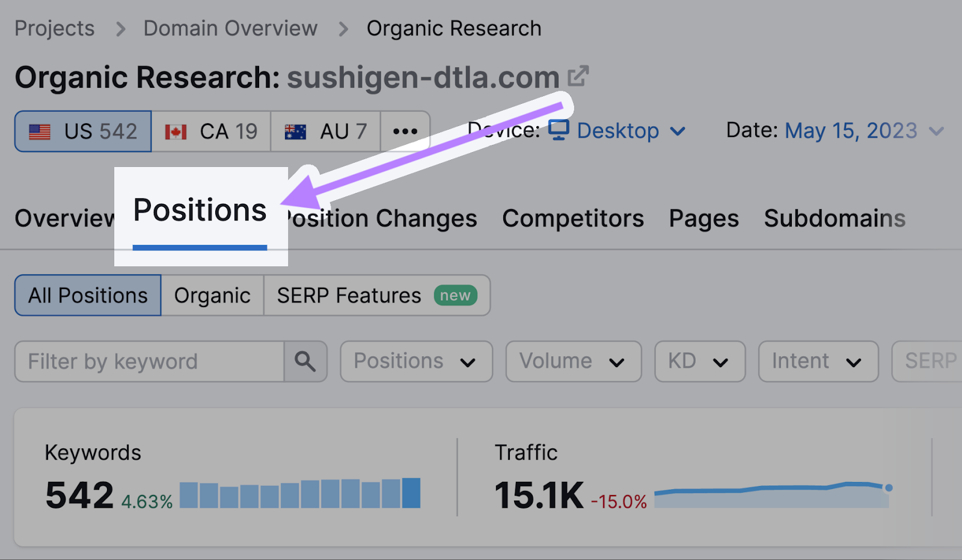Click the three-dots more databases button
The height and width of the screenshot is (560, 962).
[405, 131]
